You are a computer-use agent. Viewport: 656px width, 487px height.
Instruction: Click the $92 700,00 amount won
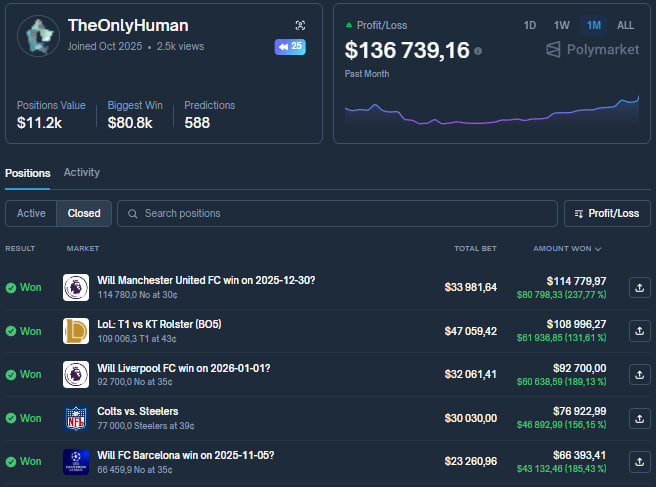point(579,368)
